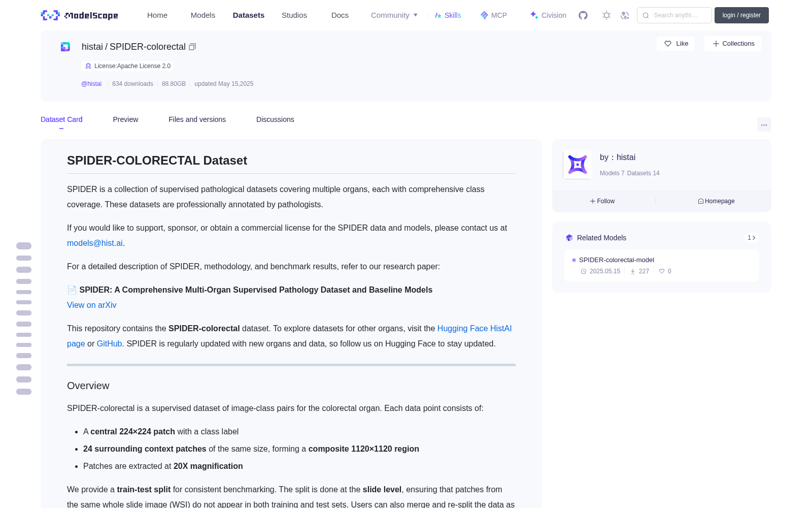Open the Datasets menu item
The height and width of the screenshot is (508, 812).
point(249,15)
